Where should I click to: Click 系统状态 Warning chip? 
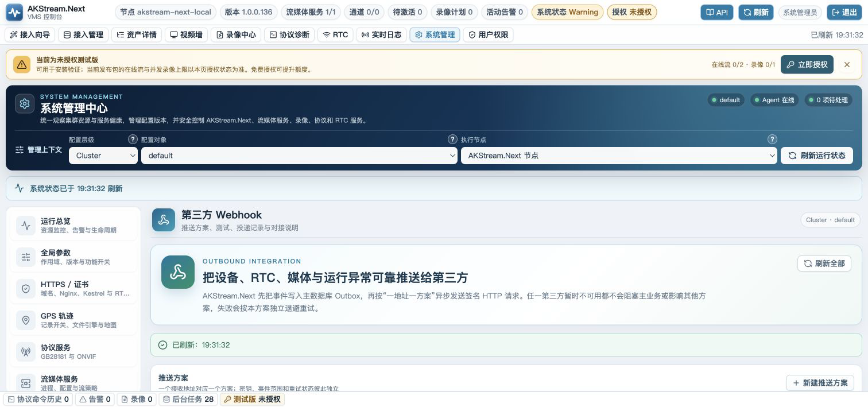click(x=567, y=12)
